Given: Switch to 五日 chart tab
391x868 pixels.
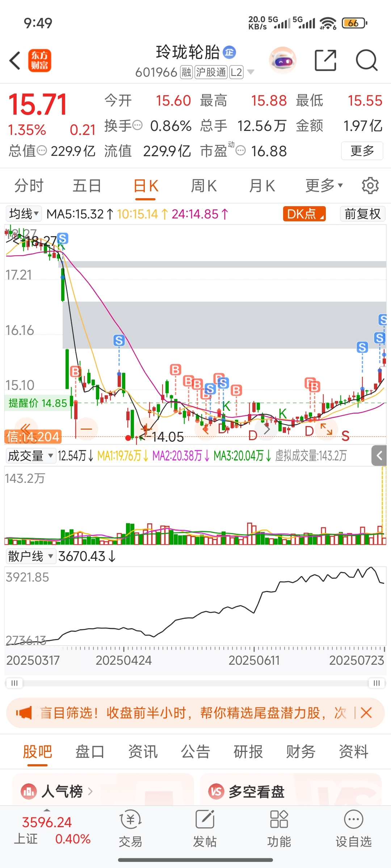Looking at the screenshot, I should [x=87, y=186].
